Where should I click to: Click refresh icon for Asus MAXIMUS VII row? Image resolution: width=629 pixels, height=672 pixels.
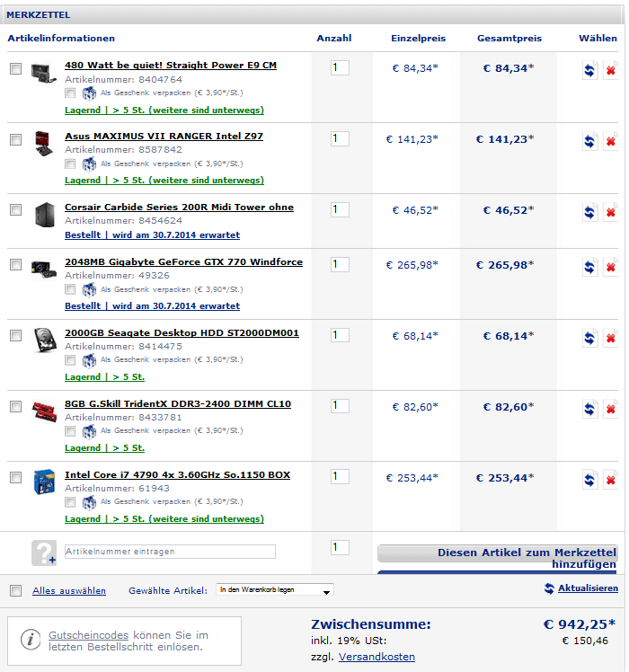pyautogui.click(x=589, y=141)
